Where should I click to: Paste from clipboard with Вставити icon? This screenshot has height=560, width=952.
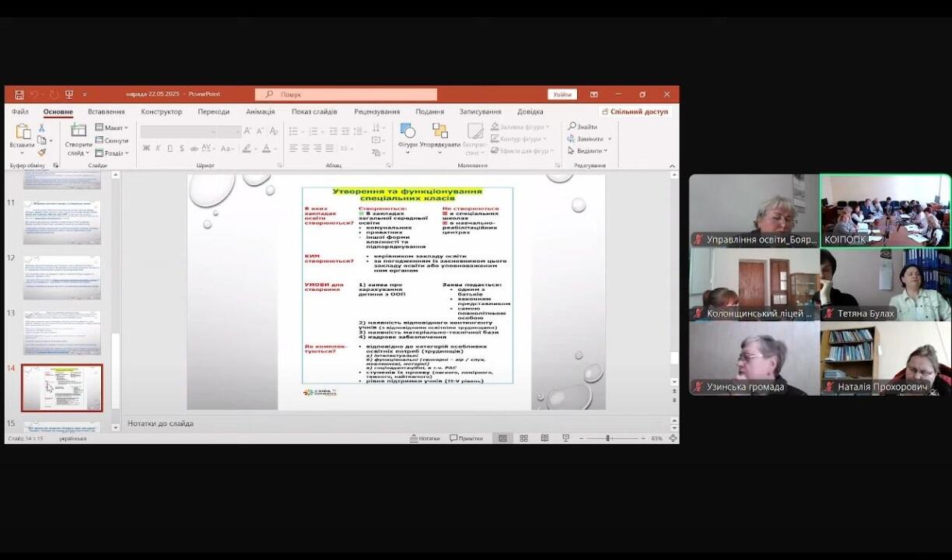[22, 131]
